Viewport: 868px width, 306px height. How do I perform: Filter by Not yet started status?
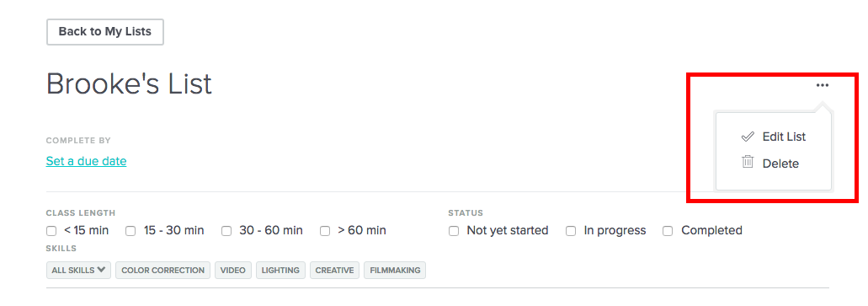point(454,231)
